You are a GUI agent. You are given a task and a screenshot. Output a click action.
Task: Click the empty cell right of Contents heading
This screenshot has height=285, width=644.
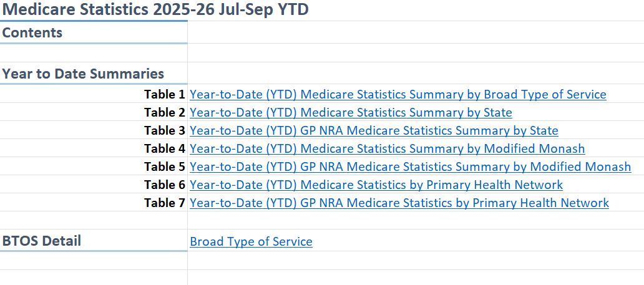tap(412, 33)
